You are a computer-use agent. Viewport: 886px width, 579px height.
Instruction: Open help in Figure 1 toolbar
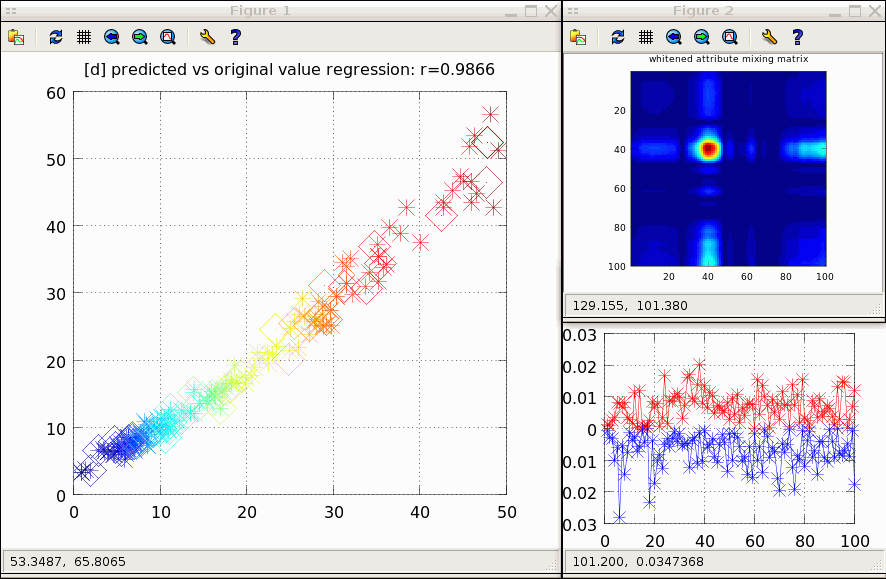click(235, 37)
